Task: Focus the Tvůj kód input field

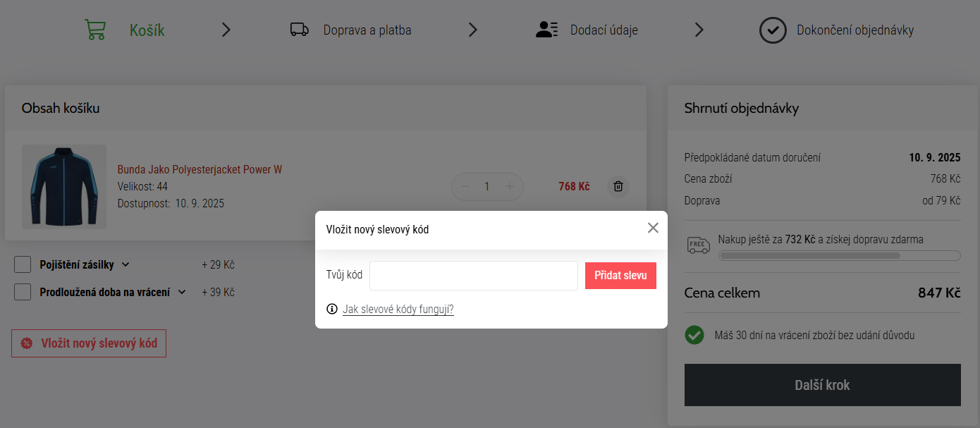Action: point(473,276)
